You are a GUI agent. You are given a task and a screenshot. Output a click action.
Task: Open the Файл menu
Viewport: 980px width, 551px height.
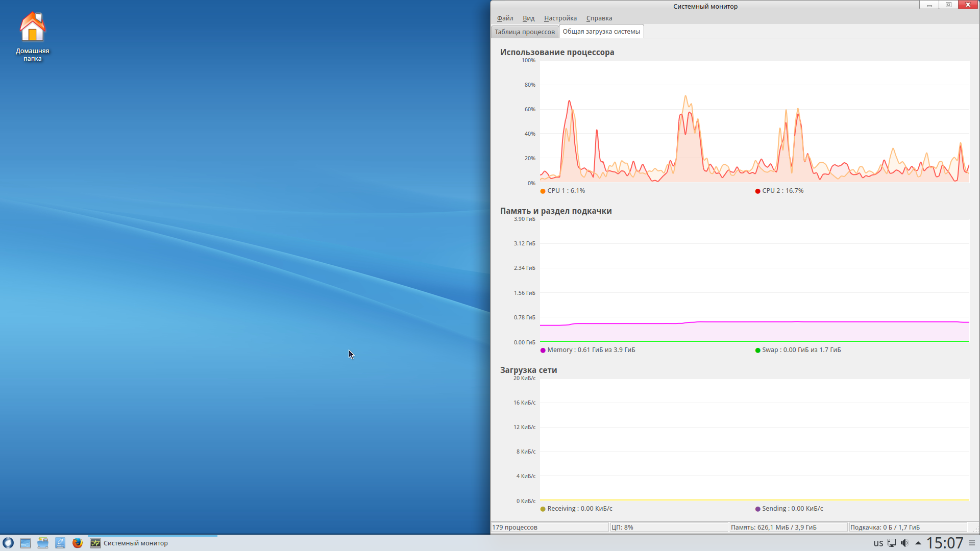tap(505, 18)
